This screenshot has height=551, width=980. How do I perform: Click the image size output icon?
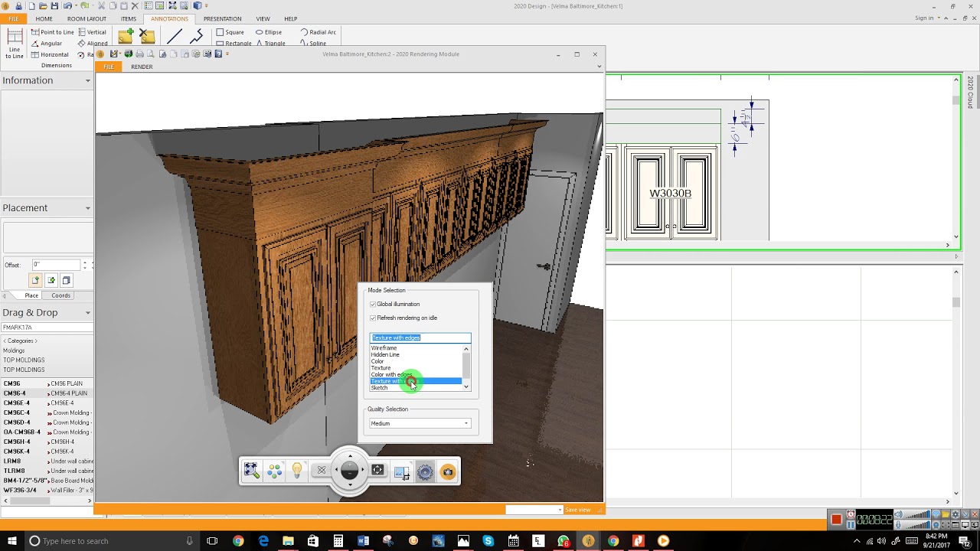click(402, 472)
